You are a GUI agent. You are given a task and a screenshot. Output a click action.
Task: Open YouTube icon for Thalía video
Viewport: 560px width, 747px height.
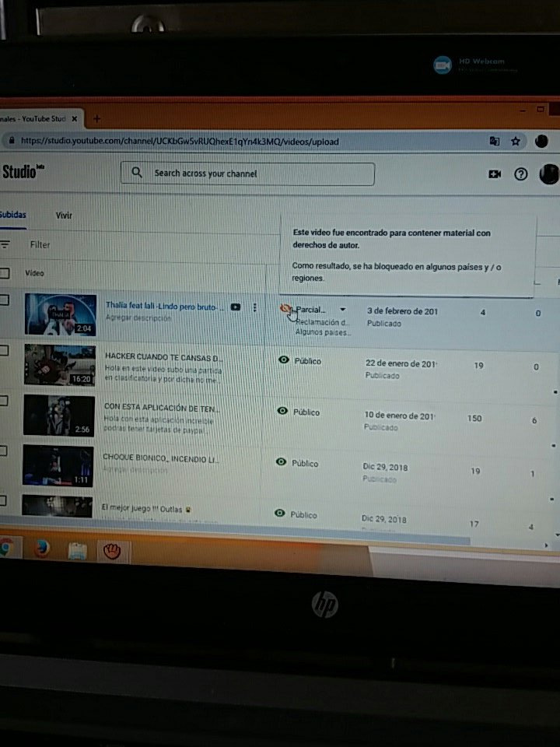coord(235,307)
